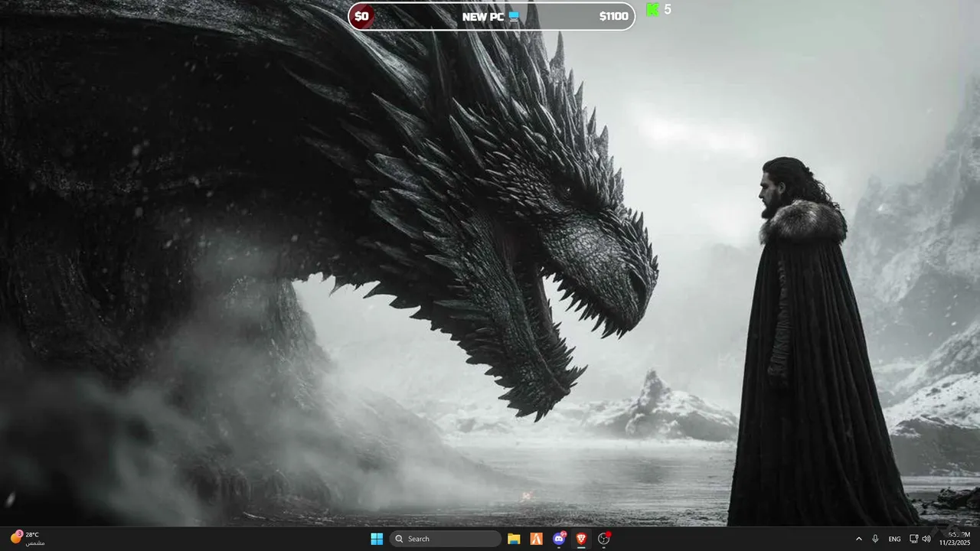Open the network status tray icon
Viewport: 980px width, 551px height.
914,539
